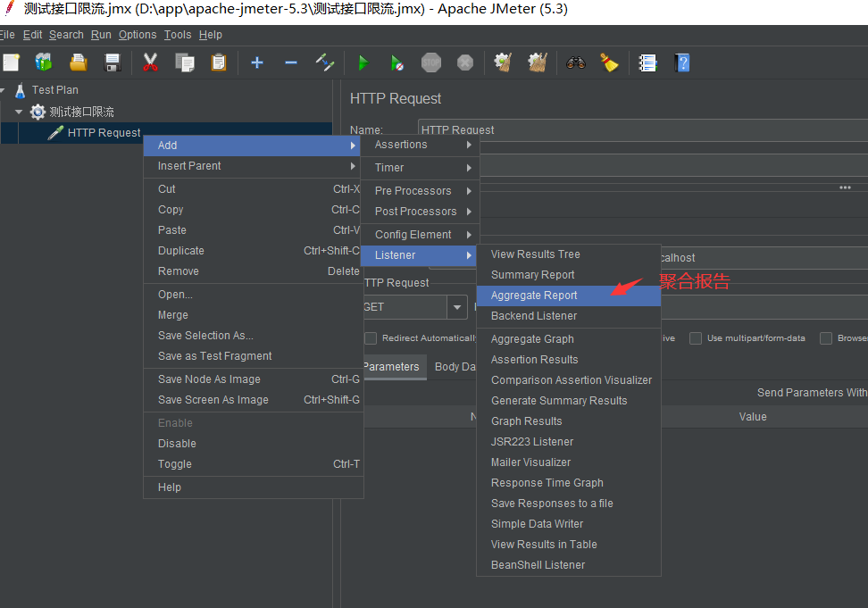Viewport: 868px width, 608px height.
Task: Expand the Config Element submenu
Action: click(421, 235)
